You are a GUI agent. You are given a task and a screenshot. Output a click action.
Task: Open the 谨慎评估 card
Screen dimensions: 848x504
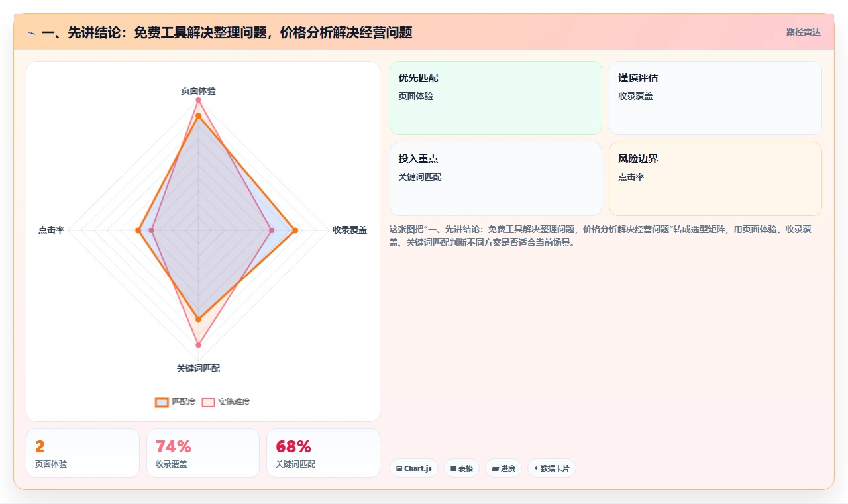tap(715, 98)
